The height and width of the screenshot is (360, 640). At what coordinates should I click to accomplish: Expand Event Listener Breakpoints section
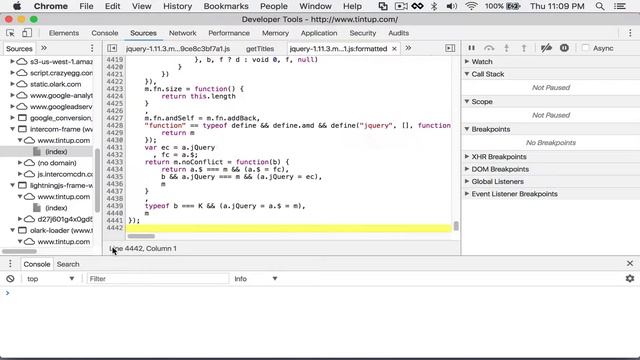click(467, 194)
